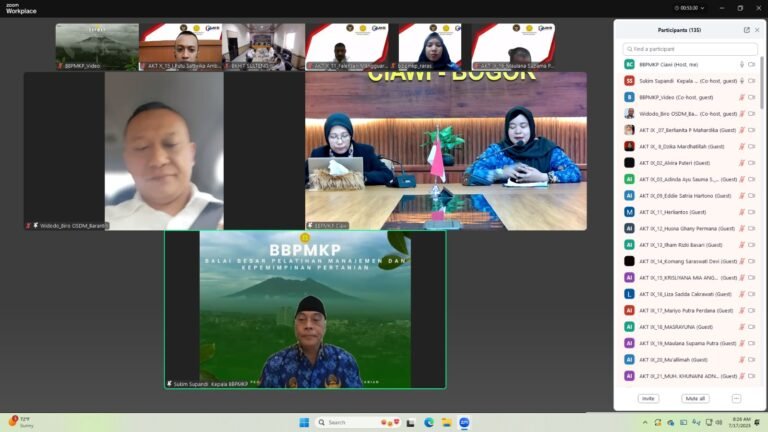Open the Zoom app in taskbar
Image resolution: width=768 pixels, height=432 pixels.
click(x=464, y=422)
